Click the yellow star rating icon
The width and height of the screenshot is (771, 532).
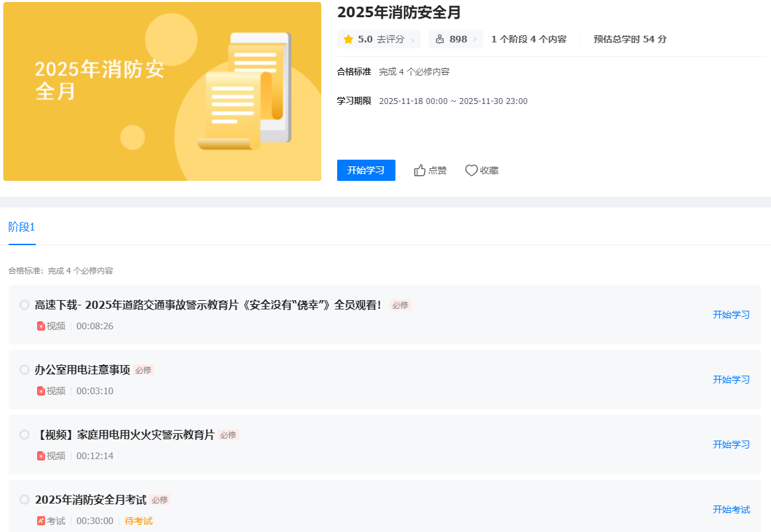tap(348, 39)
